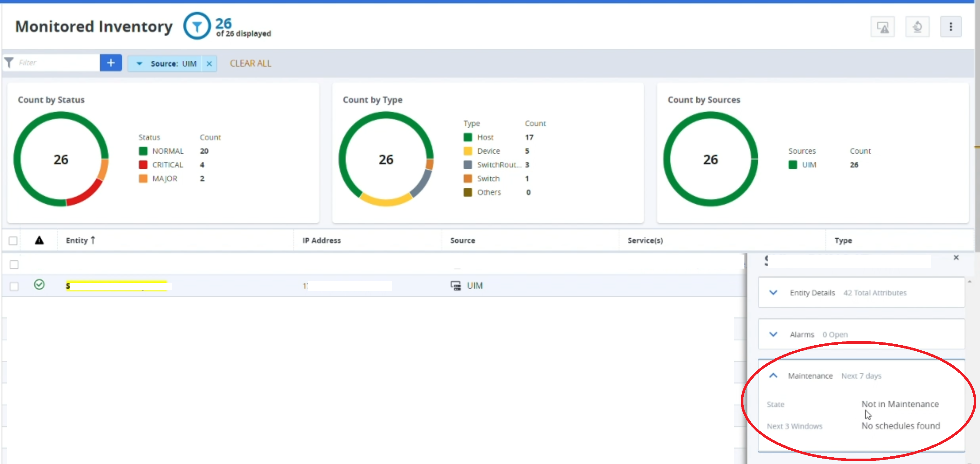Click the monitor alarm view icon

[x=882, y=27]
